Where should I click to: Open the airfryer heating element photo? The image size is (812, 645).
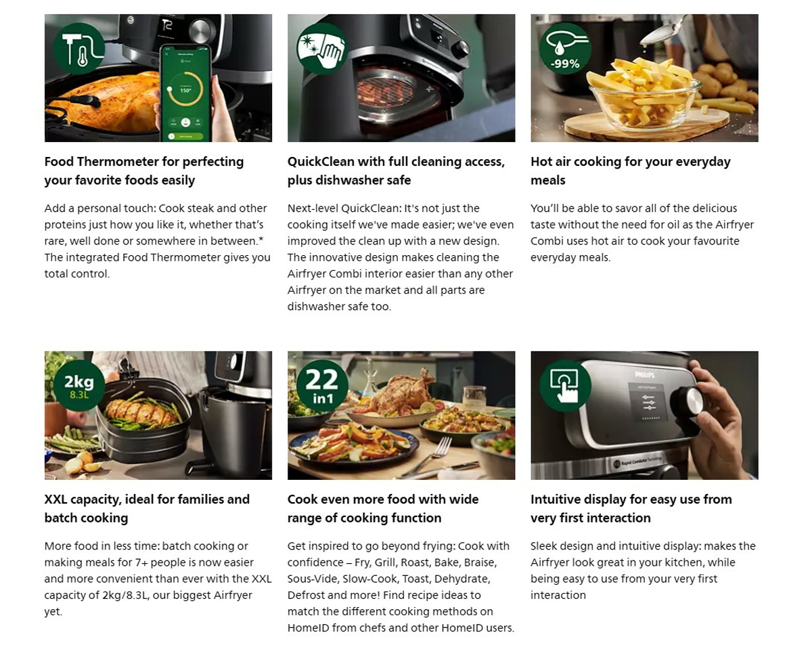401,78
